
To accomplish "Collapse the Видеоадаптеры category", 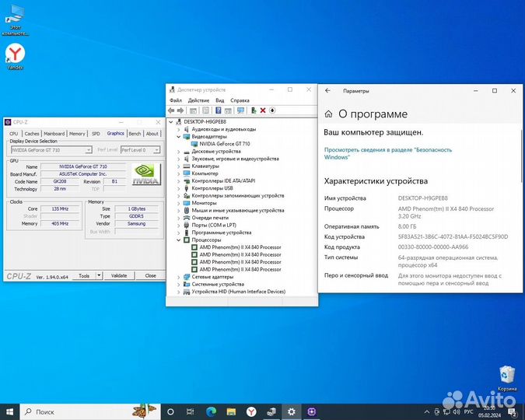I will (x=178, y=137).
